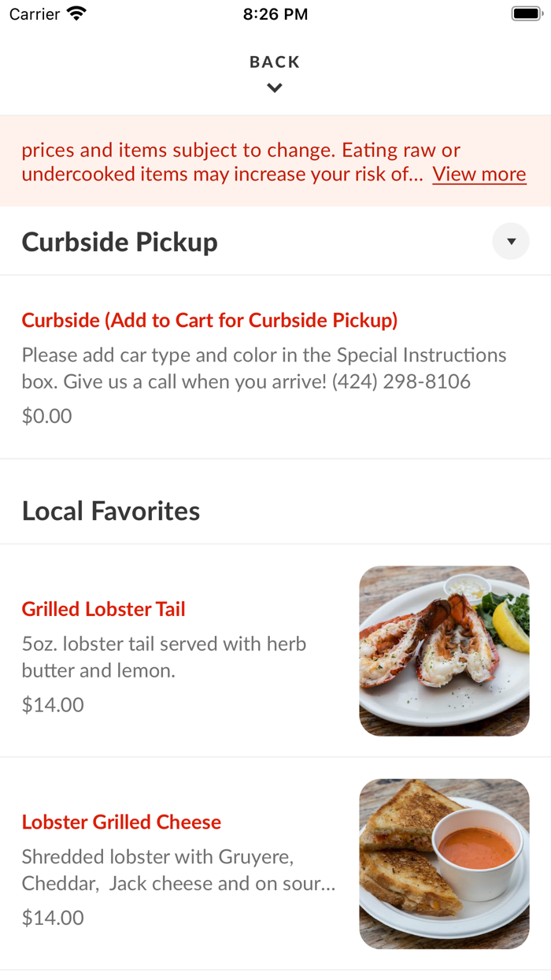The width and height of the screenshot is (551, 980).
Task: Click the car type instructions description text
Action: (x=264, y=368)
